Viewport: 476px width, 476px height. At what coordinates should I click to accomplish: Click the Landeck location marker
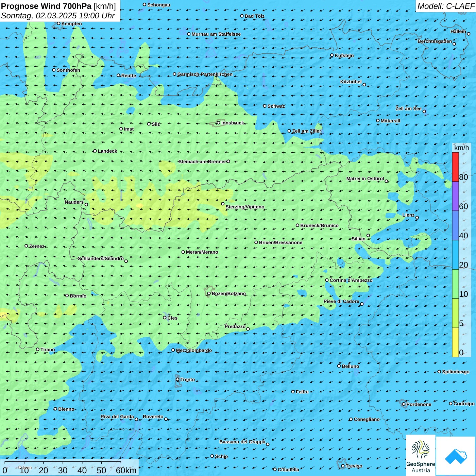click(x=95, y=151)
